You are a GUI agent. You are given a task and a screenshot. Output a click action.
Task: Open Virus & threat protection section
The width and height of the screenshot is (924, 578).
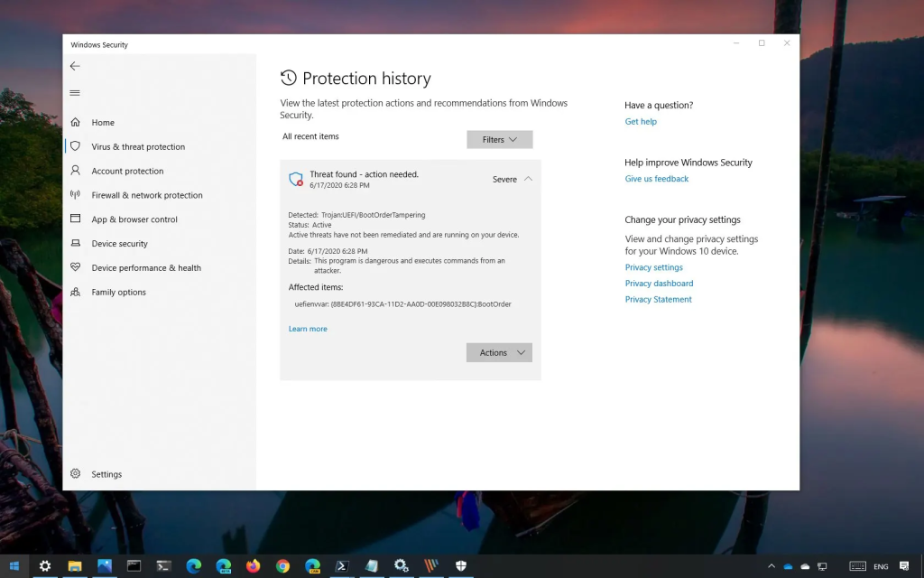click(138, 146)
